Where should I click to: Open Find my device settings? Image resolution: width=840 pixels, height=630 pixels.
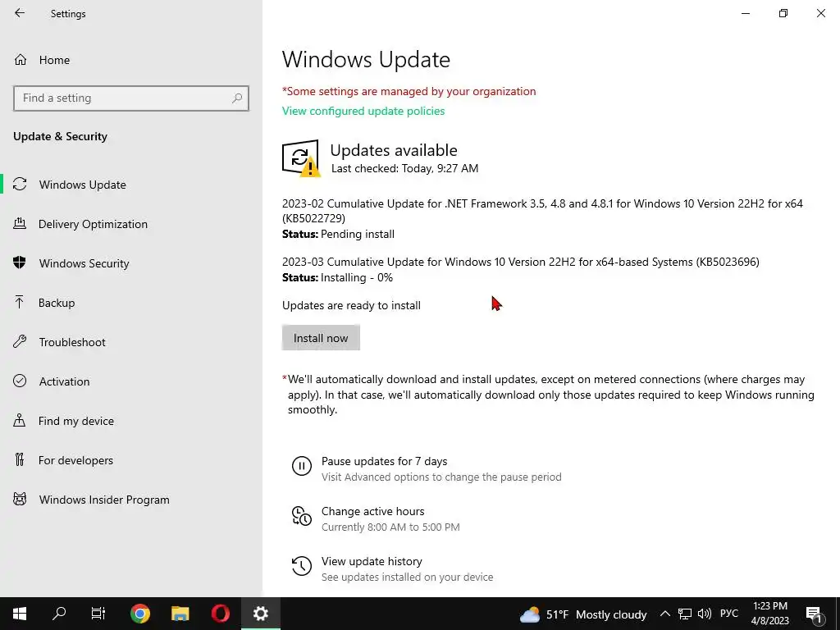click(131, 421)
